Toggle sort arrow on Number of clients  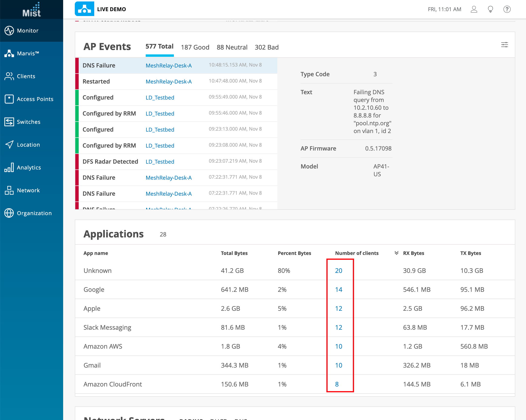point(397,253)
